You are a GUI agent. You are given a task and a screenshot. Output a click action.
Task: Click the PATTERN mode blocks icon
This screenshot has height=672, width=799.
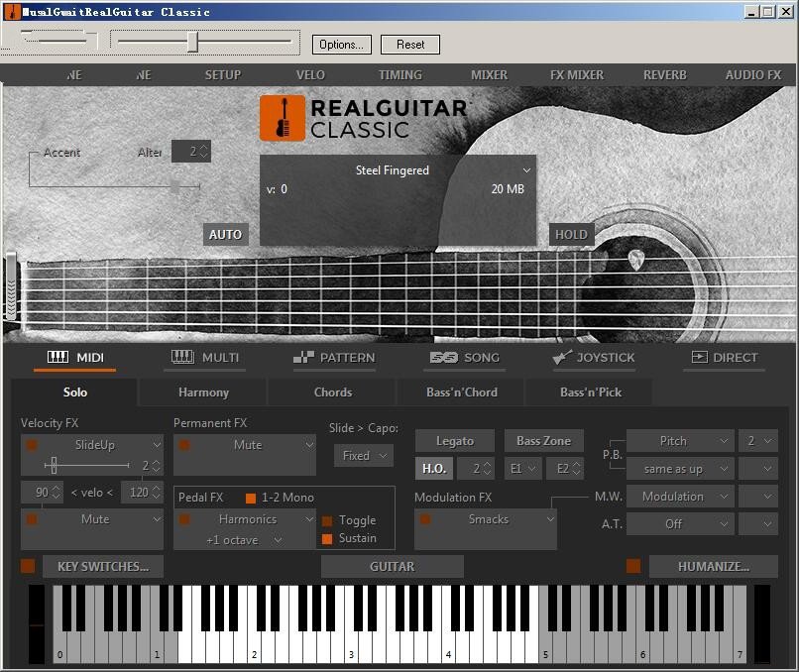click(303, 357)
